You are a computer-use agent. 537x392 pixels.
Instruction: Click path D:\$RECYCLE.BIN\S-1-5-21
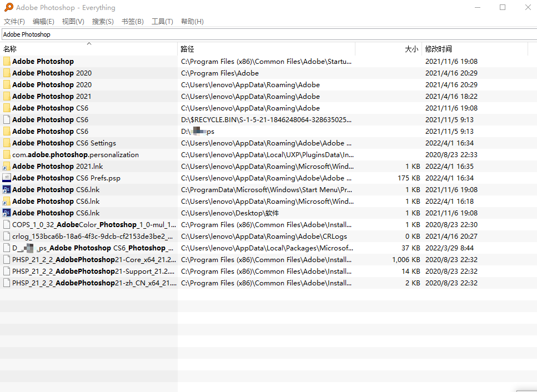266,119
